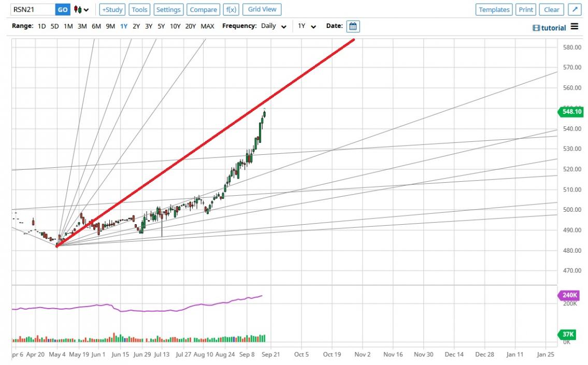Open the hamburger menu icon
This screenshot has width=588, height=365.
point(575,27)
